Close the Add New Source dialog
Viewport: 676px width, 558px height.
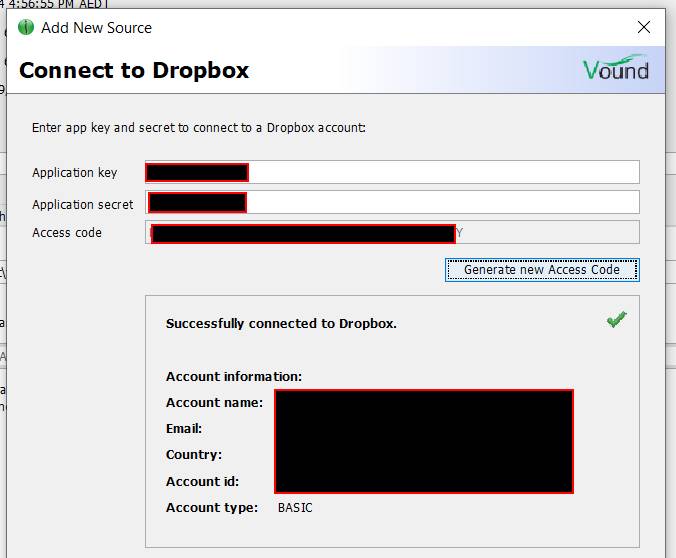[644, 27]
